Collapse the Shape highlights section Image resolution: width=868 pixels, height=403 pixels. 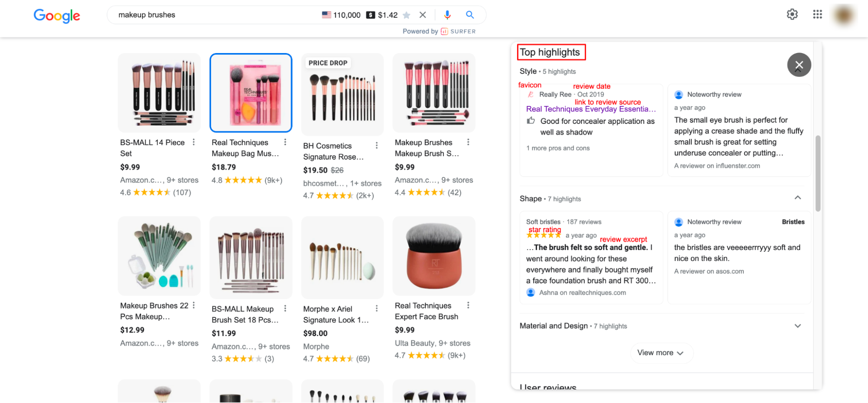click(x=798, y=198)
